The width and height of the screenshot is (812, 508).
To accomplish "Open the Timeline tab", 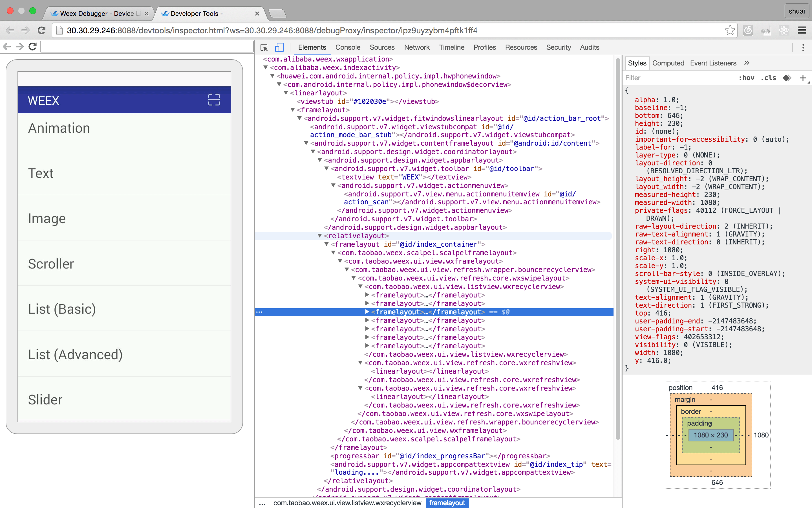I will click(452, 47).
